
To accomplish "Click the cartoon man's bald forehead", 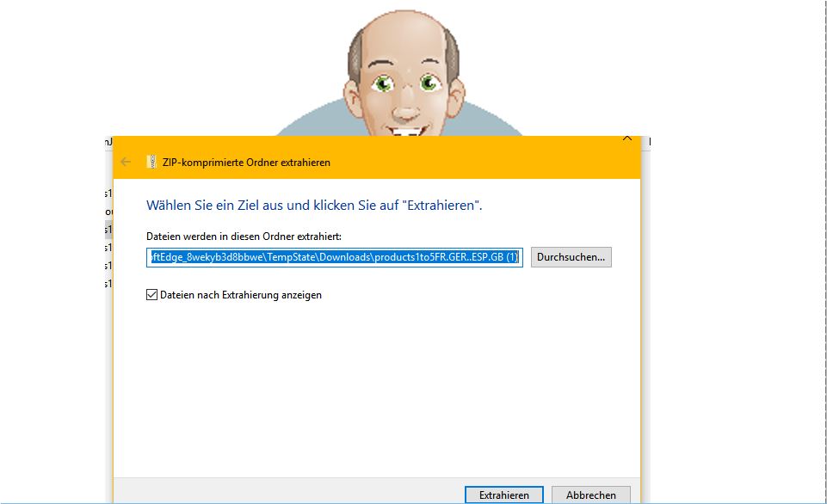I will tap(403, 39).
